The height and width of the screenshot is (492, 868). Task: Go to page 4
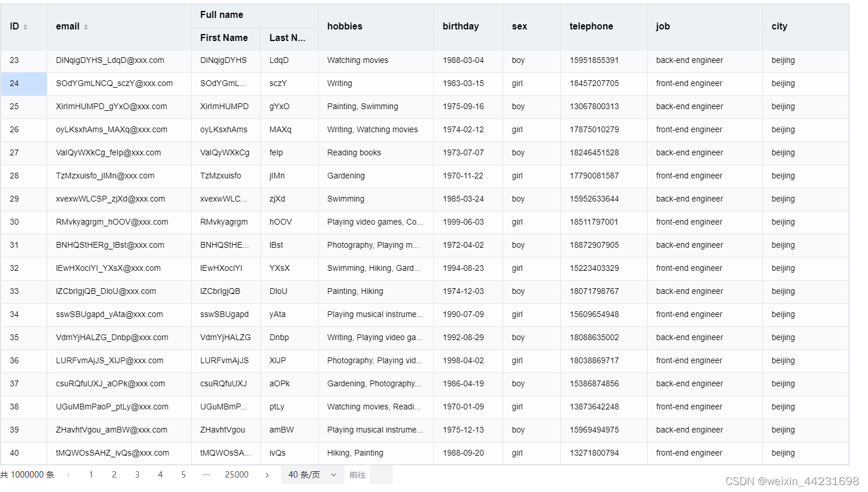tap(160, 475)
